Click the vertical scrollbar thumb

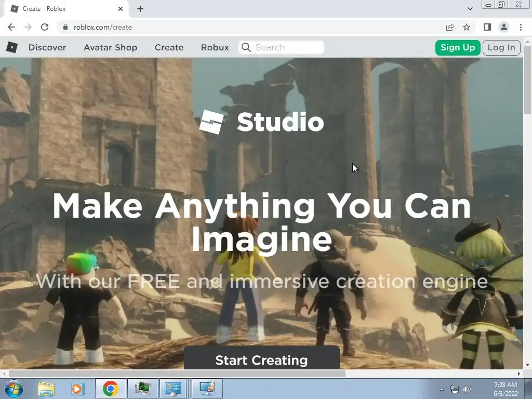[x=528, y=79]
